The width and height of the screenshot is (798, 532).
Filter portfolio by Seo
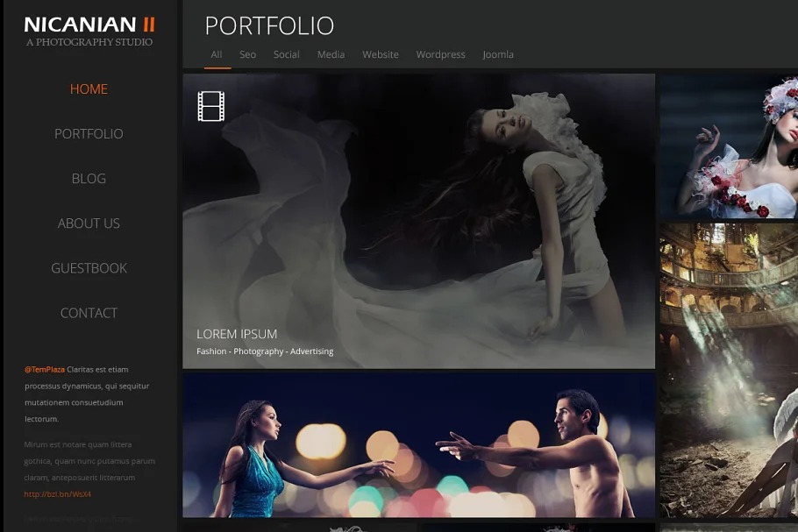(x=247, y=54)
